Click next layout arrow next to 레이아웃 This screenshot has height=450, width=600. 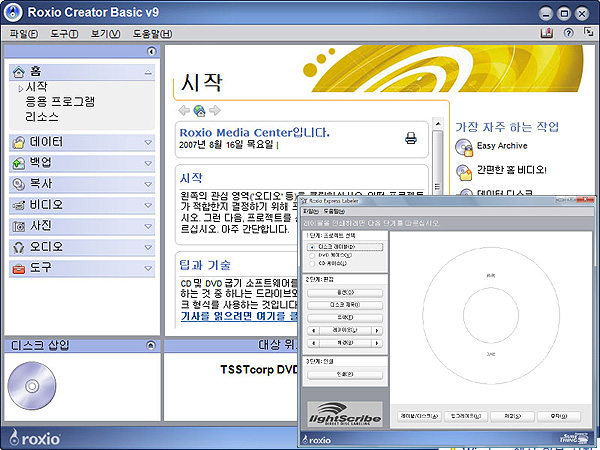(x=377, y=331)
